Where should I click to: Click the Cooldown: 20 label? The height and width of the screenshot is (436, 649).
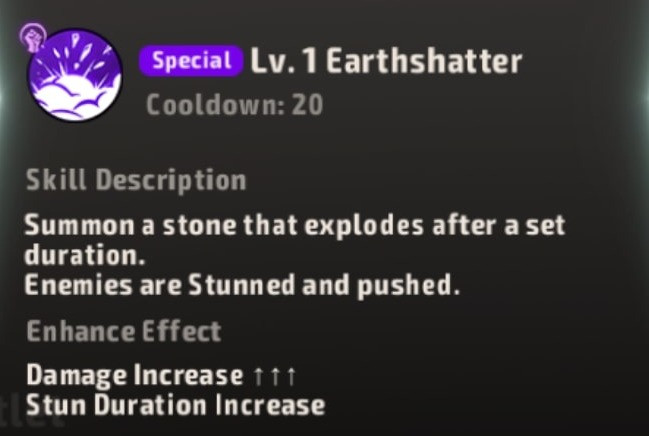[x=234, y=105]
